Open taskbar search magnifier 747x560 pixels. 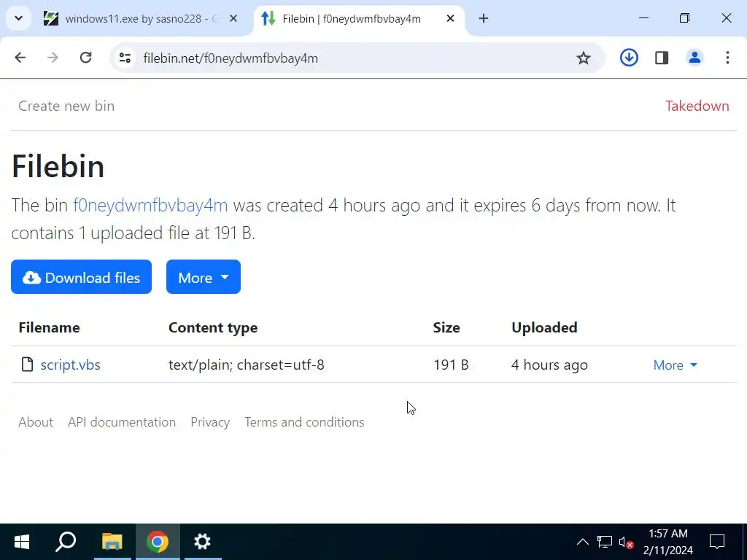pyautogui.click(x=66, y=542)
